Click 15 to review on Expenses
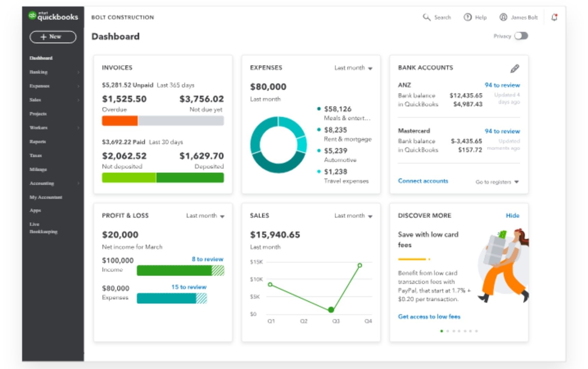 point(189,287)
